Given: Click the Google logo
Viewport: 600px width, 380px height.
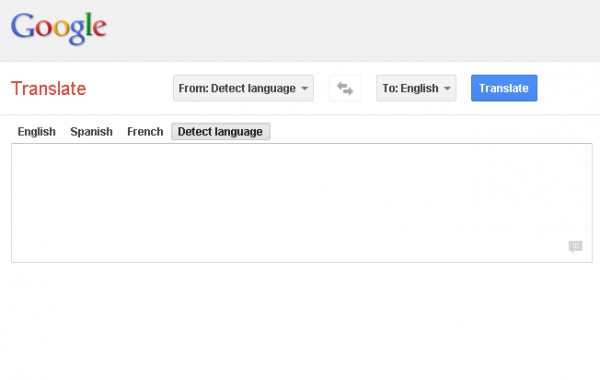Looking at the screenshot, I should click(x=59, y=28).
